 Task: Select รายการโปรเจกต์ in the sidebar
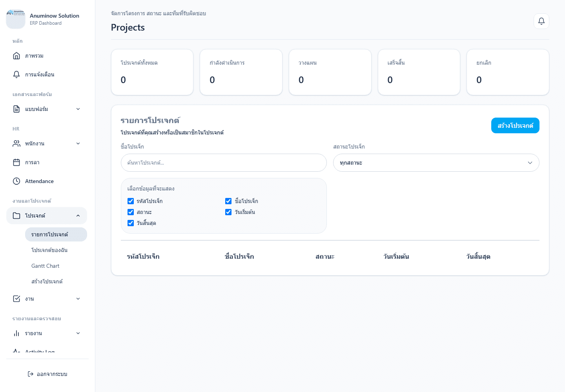coord(56,234)
